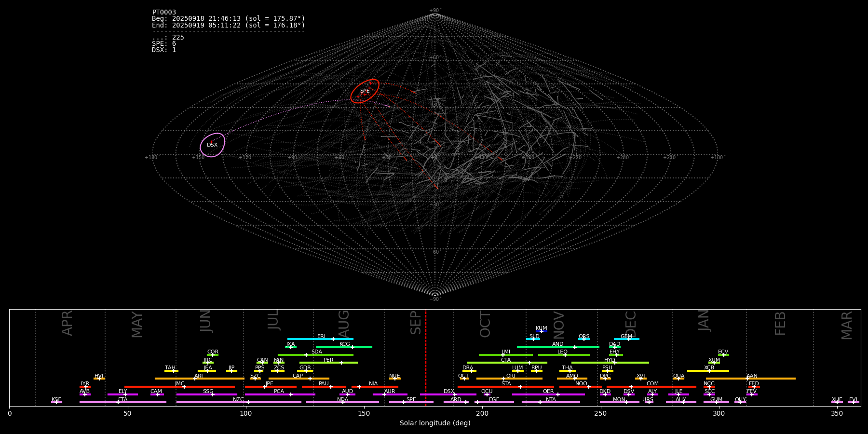Screen dimensions: 868x434
Task: Click the SEP month label in timeline
Action: click(416, 323)
